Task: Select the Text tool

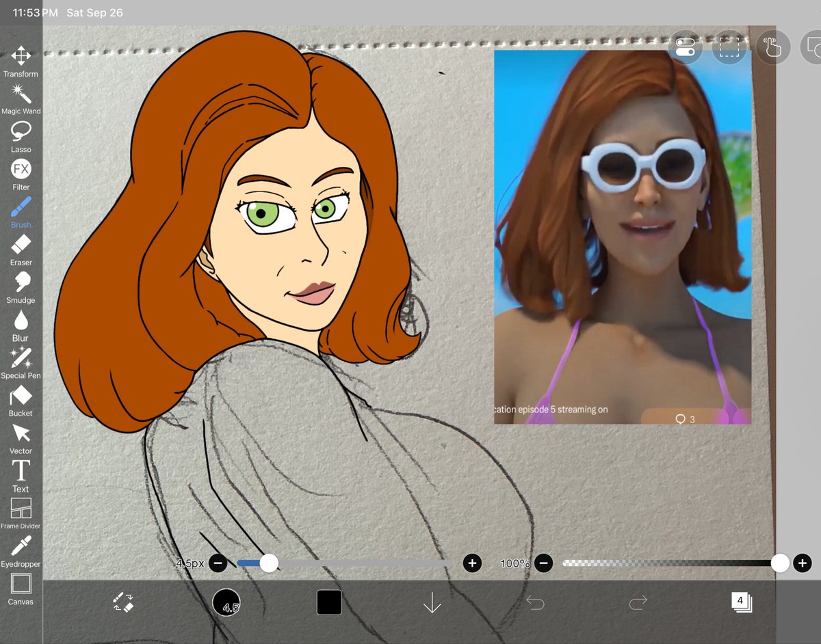Action: click(x=21, y=477)
